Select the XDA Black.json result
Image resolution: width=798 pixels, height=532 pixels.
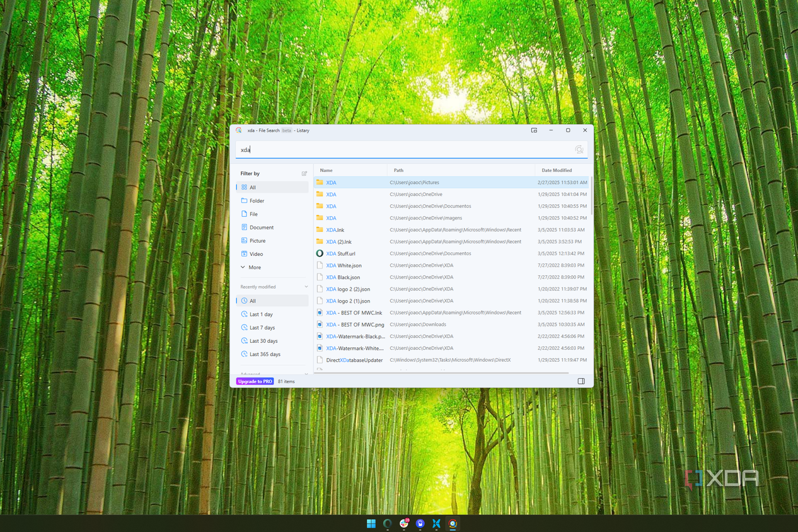tap(451, 277)
